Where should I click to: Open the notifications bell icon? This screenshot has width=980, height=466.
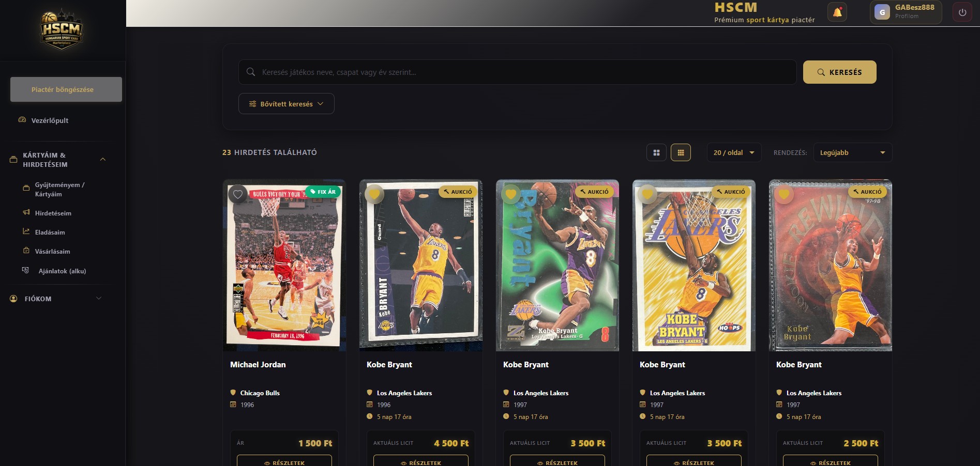[x=837, y=12]
